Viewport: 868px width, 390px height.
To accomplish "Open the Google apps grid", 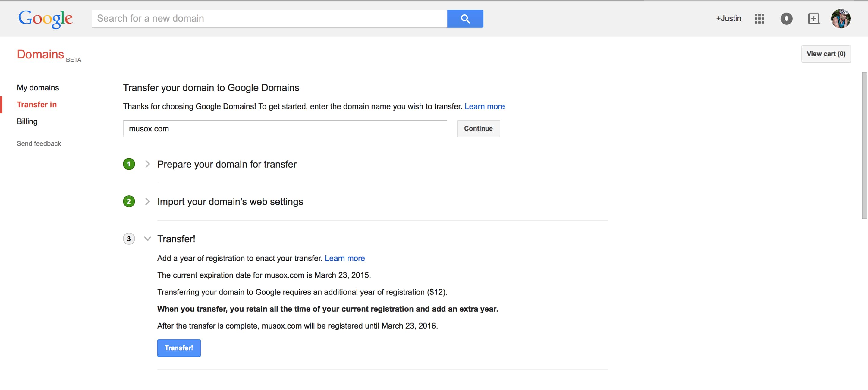I will [759, 19].
